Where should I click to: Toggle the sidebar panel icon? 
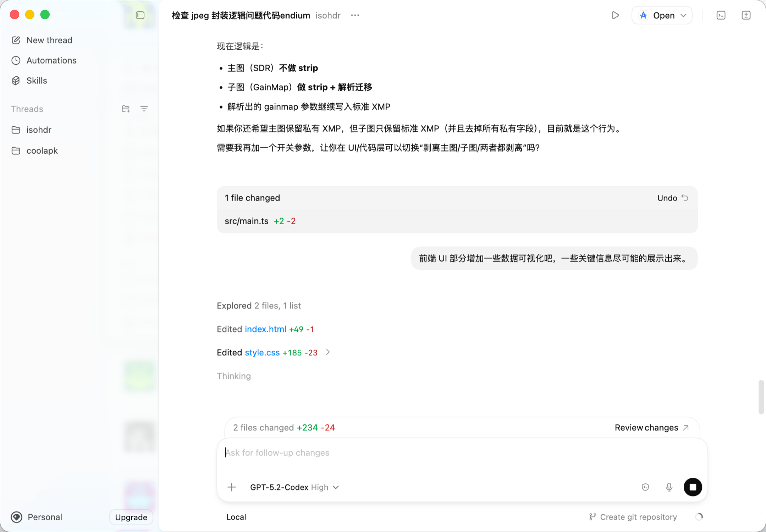(140, 15)
